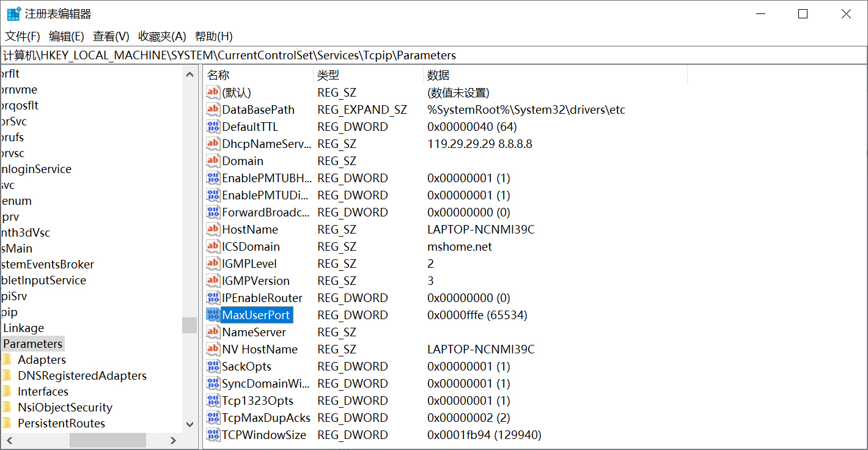This screenshot has width=868, height=450.
Task: Select the Parameters key in the tree
Action: (32, 344)
